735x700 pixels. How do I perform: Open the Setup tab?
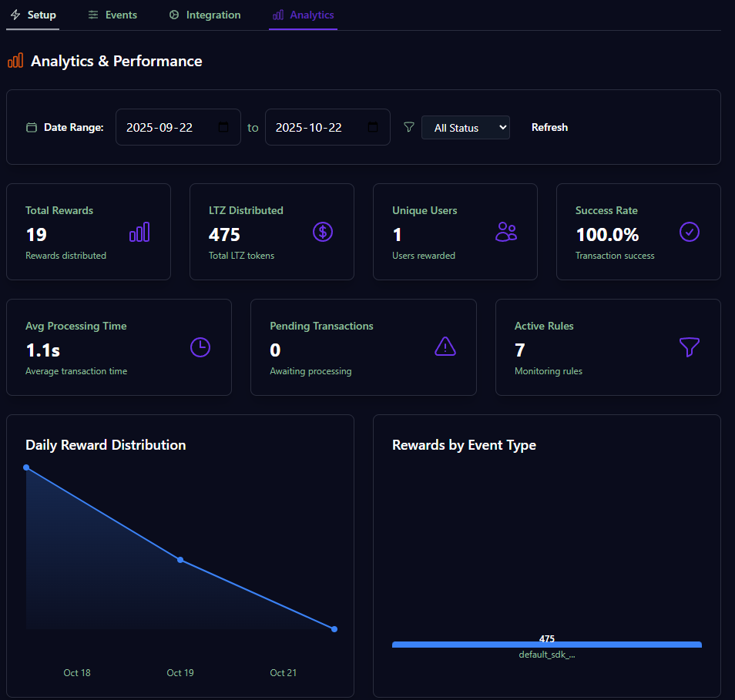[32, 14]
